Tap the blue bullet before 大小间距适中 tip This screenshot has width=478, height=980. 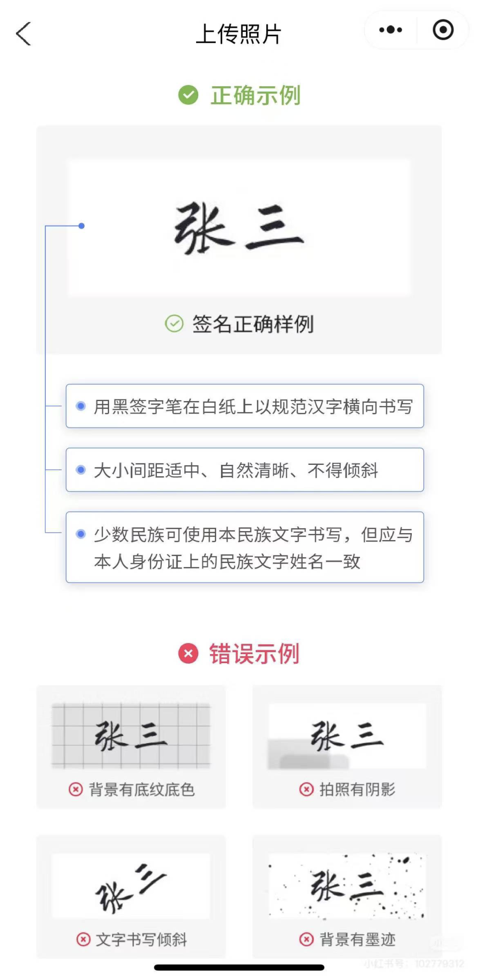pos(80,470)
